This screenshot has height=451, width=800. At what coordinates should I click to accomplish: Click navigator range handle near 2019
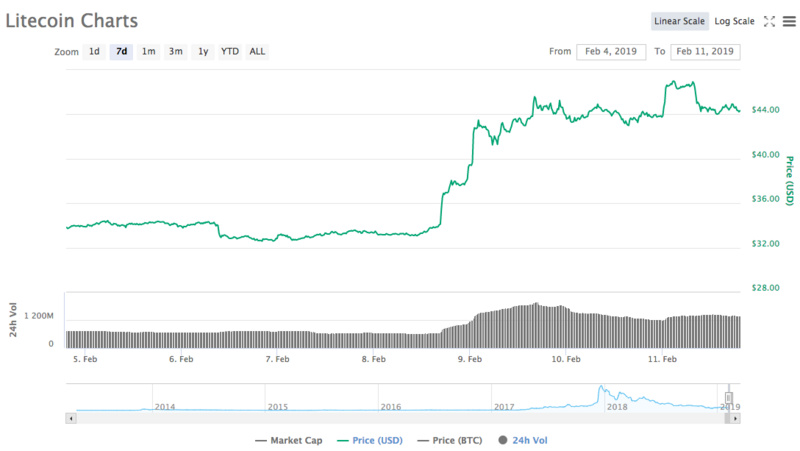[x=729, y=397]
